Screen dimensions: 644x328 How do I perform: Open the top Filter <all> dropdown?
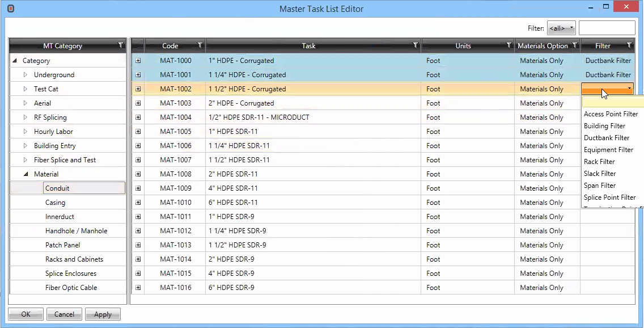tap(561, 28)
